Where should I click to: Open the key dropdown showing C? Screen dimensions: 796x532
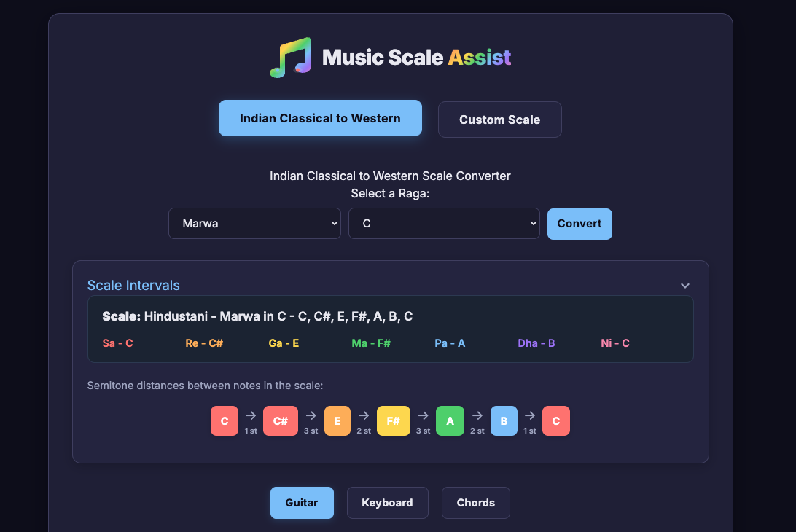click(444, 223)
